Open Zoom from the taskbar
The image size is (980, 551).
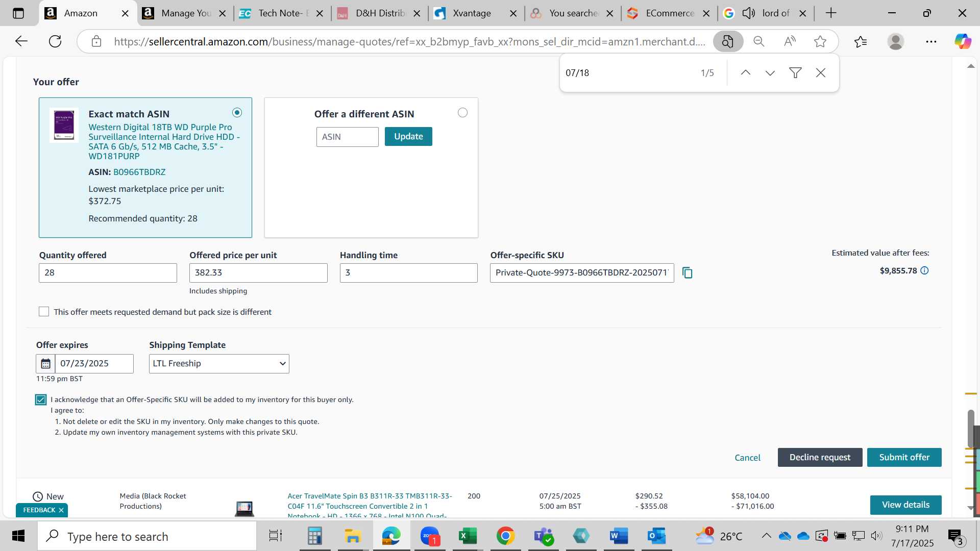point(430,536)
